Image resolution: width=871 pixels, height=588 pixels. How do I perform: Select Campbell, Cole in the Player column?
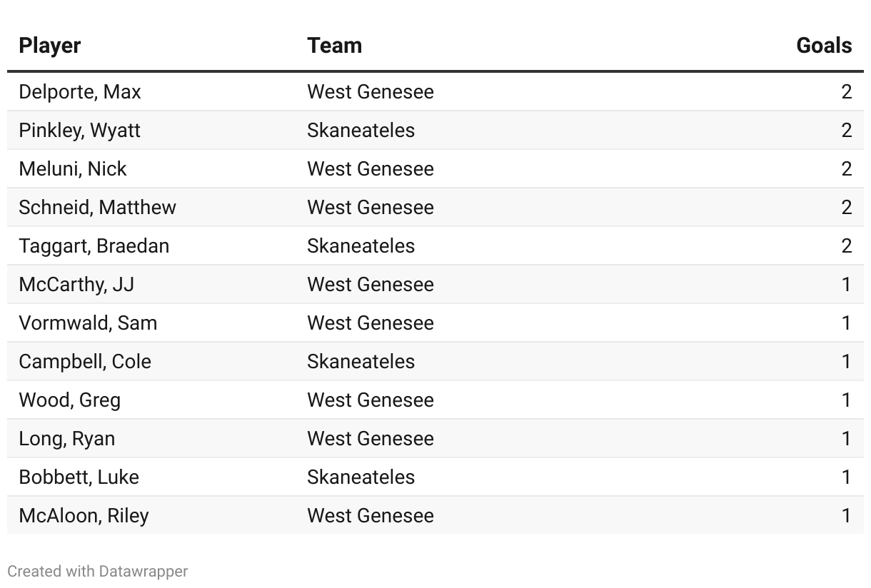[x=85, y=362]
